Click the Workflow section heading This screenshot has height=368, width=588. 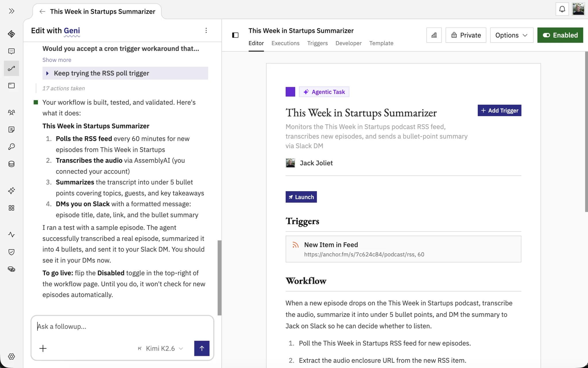pyautogui.click(x=306, y=281)
